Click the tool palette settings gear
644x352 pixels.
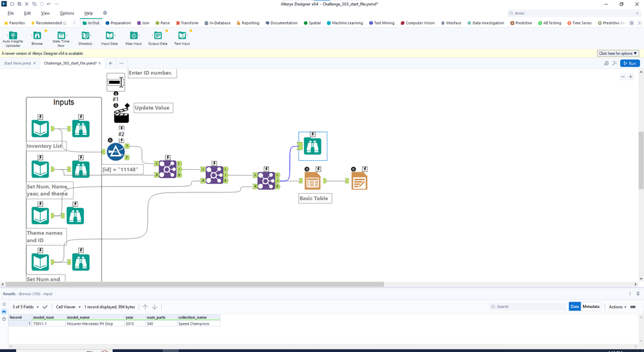click(632, 23)
